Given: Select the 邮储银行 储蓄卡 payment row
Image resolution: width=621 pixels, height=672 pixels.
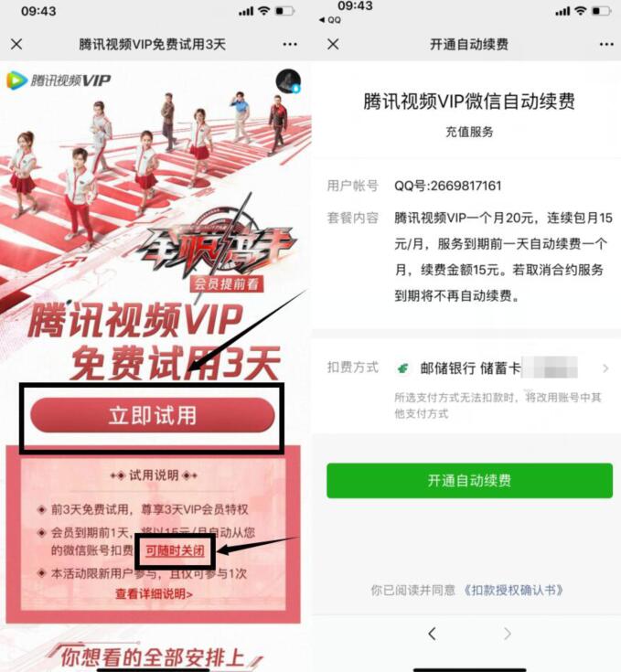Looking at the screenshot, I should (x=467, y=368).
